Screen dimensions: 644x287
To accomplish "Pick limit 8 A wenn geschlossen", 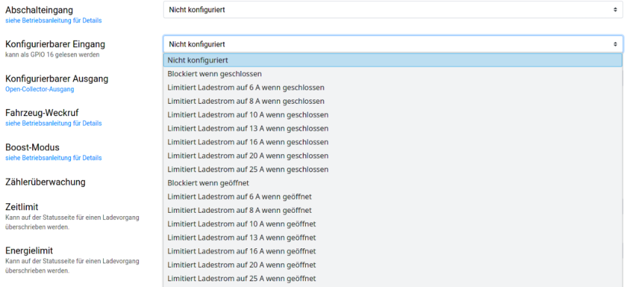I will (245, 101).
